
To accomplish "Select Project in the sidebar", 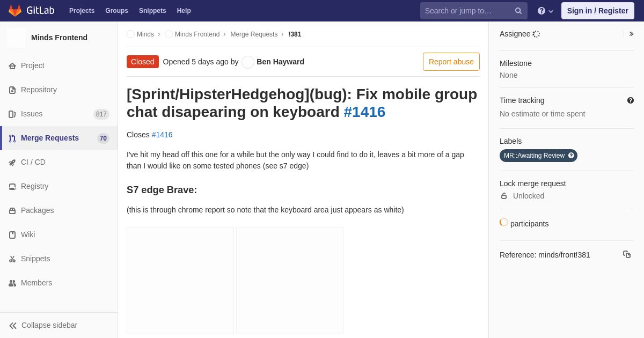I will coord(33,65).
